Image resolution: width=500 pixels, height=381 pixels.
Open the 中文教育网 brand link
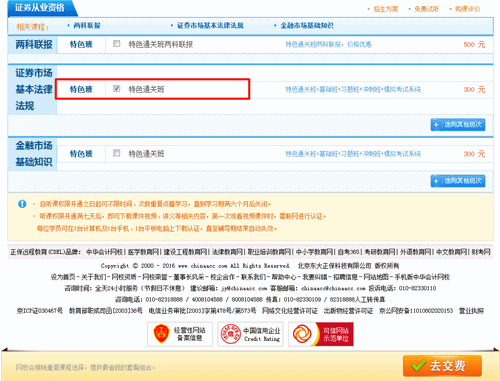(452, 252)
